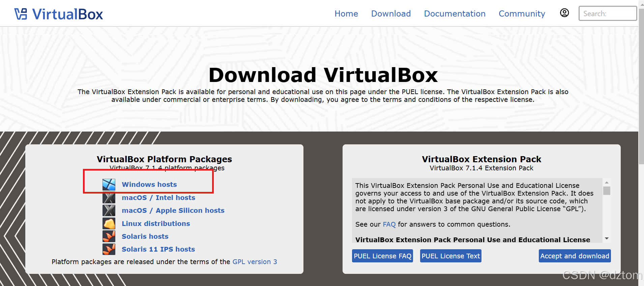This screenshot has height=286, width=644.
Task: Click the macOS Apple Silicon hosts icon
Action: pyautogui.click(x=109, y=210)
